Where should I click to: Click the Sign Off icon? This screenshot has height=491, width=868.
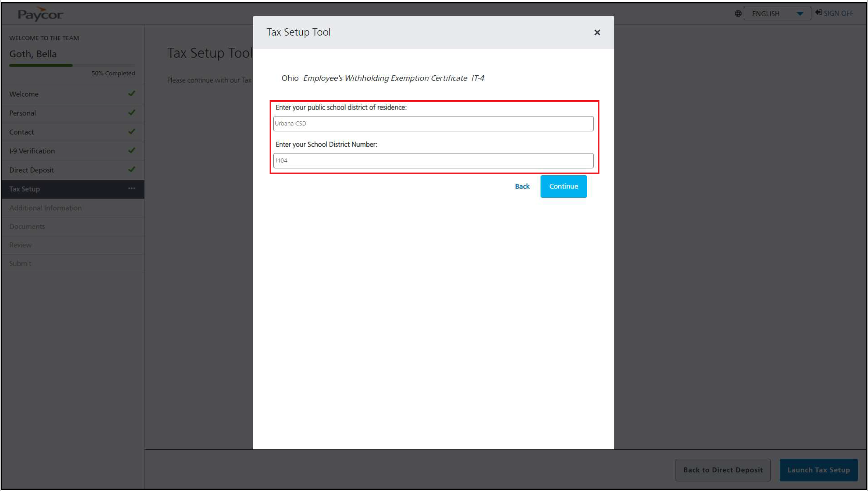819,13
